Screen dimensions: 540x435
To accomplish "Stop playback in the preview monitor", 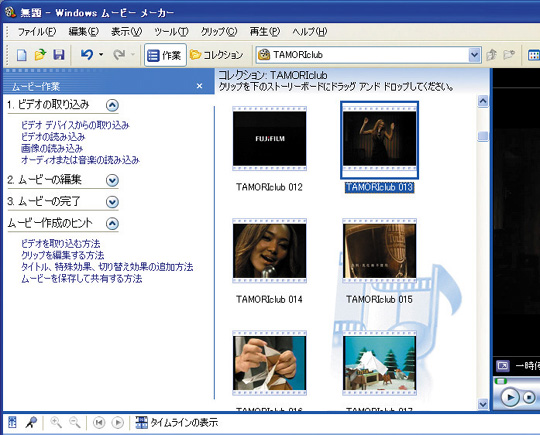I will coord(529,397).
